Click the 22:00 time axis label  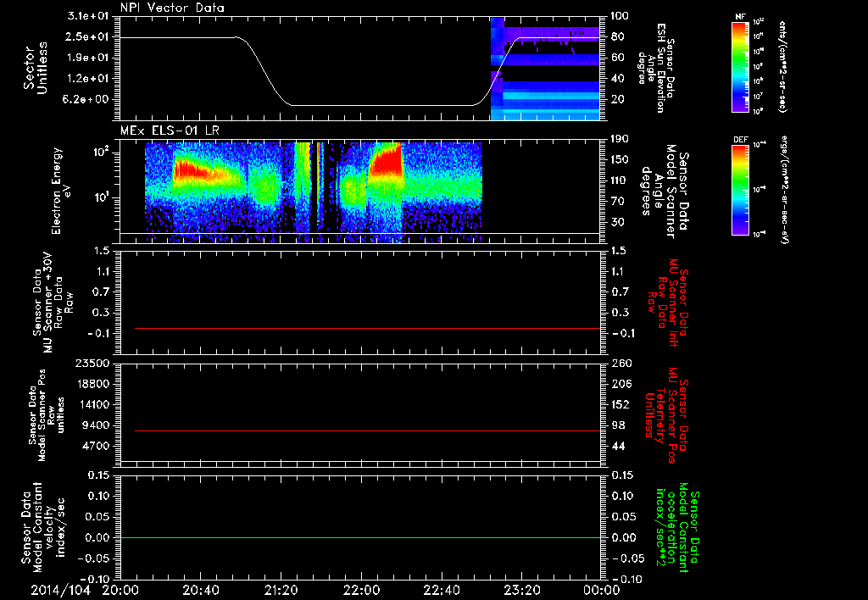click(x=361, y=590)
